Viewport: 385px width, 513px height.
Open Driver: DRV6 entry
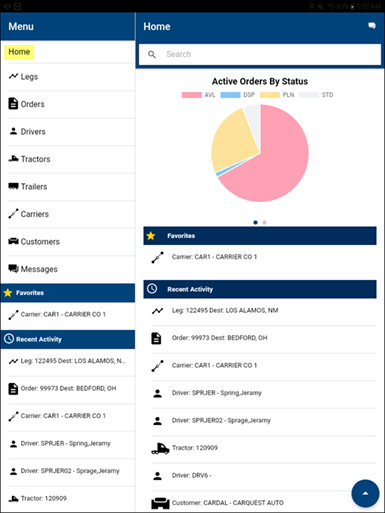point(260,476)
